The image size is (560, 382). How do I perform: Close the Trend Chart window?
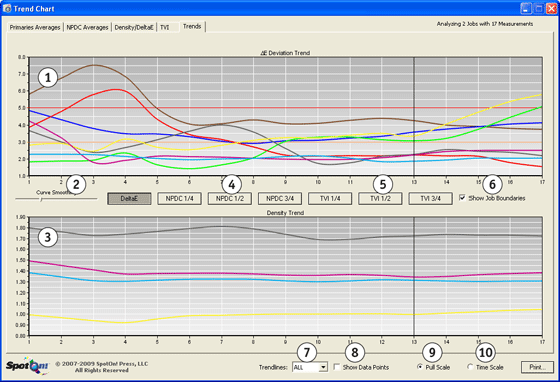pyautogui.click(x=551, y=9)
